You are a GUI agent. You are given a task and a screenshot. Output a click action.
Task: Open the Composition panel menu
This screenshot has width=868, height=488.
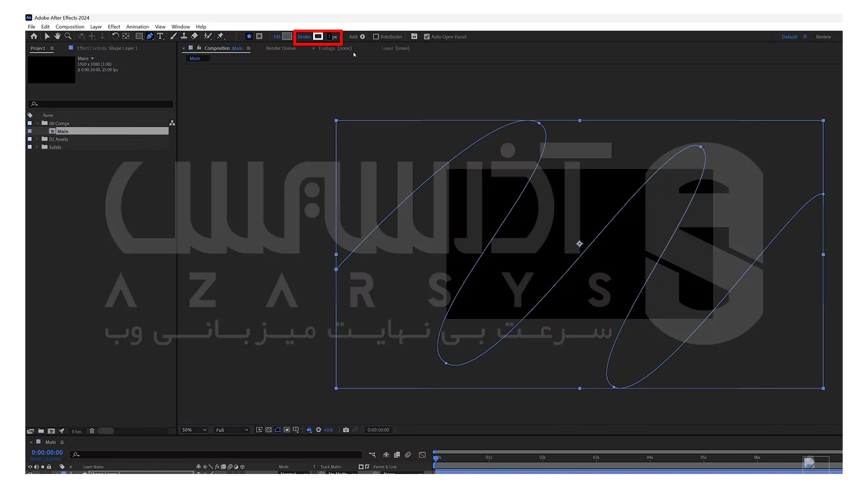click(249, 48)
